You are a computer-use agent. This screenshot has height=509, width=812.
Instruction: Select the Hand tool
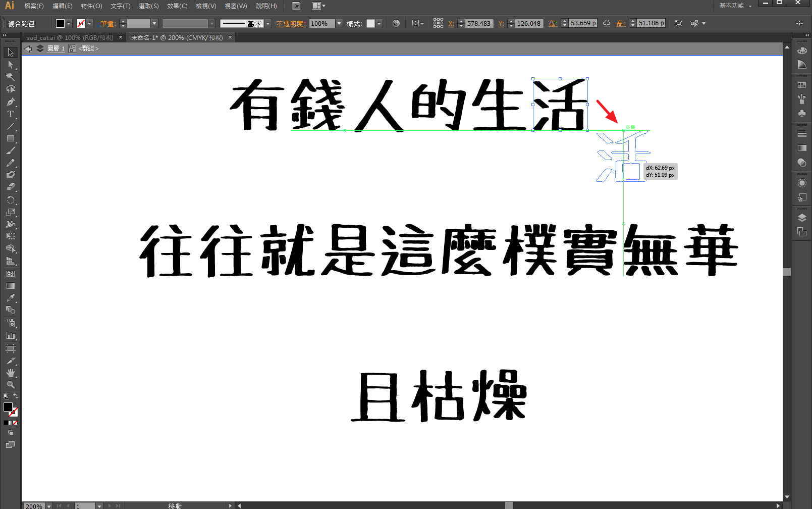11,373
